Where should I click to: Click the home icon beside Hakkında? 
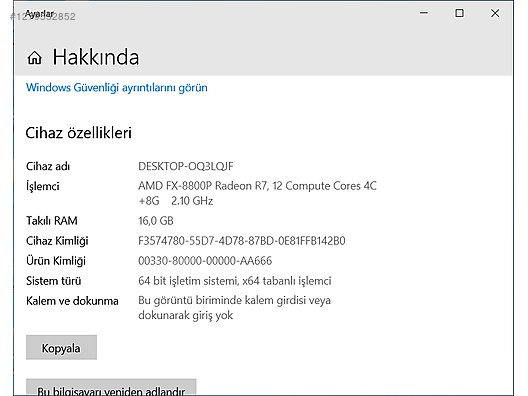34,57
